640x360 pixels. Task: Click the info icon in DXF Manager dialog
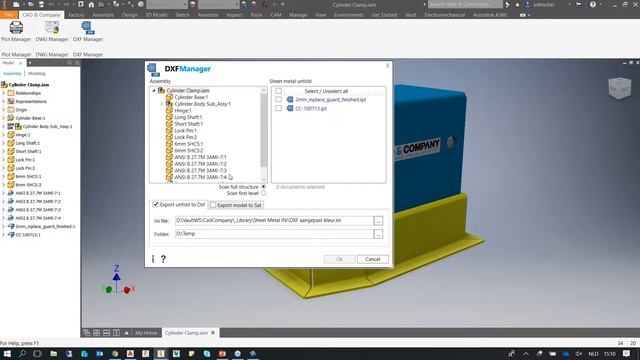tap(153, 259)
